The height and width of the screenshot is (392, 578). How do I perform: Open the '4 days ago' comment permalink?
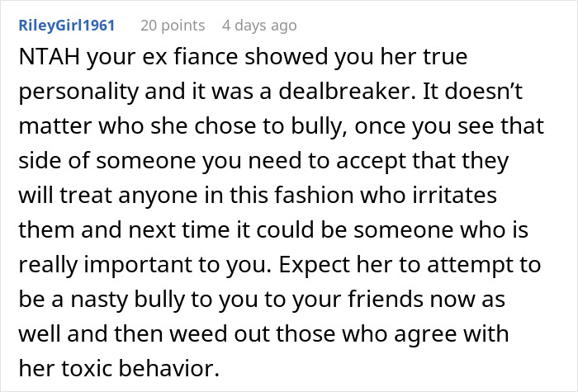(258, 26)
